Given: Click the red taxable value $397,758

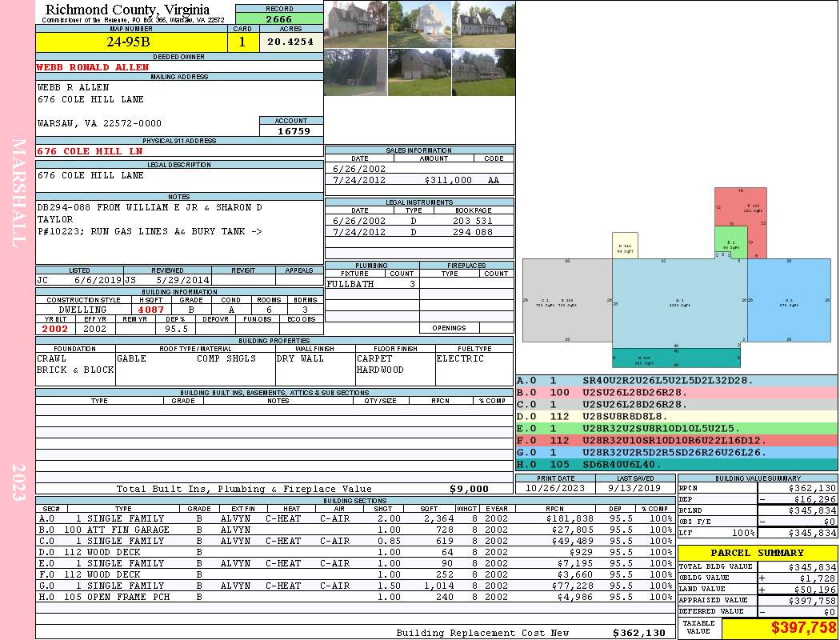Looking at the screenshot, I should tap(803, 627).
